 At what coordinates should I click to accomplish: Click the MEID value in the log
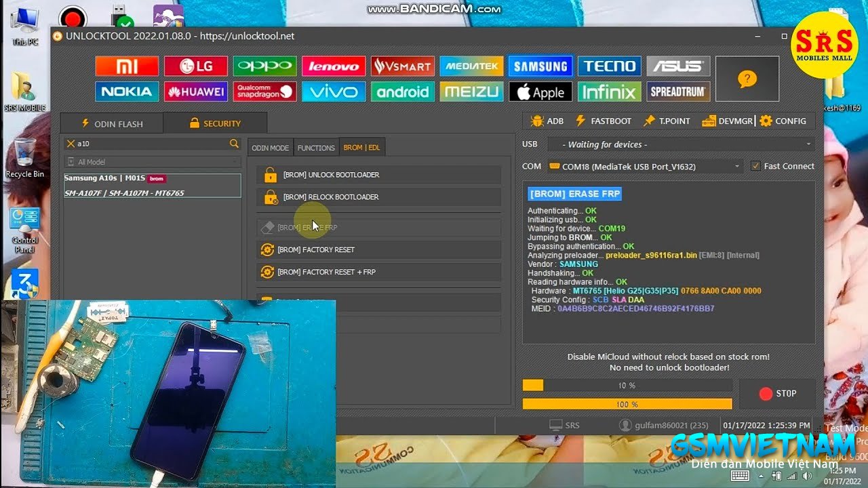coord(635,308)
